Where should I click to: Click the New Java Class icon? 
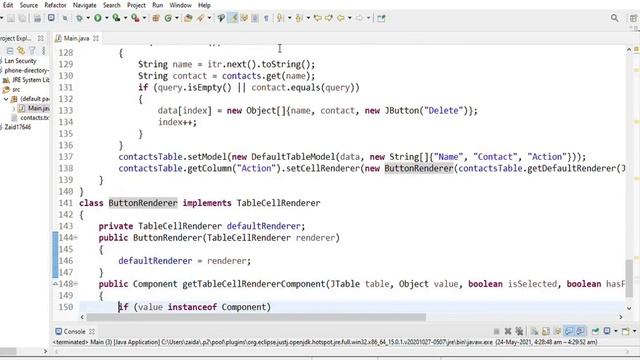[x=169, y=18]
